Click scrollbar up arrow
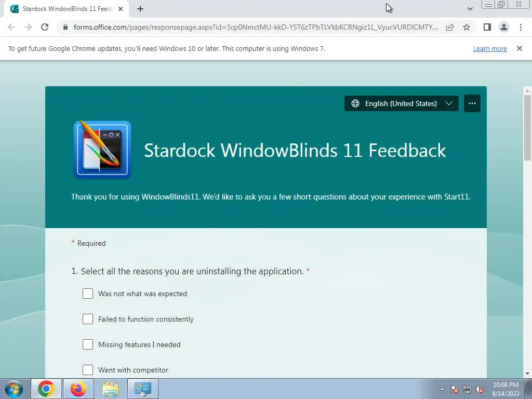This screenshot has height=399, width=532. pos(527,90)
